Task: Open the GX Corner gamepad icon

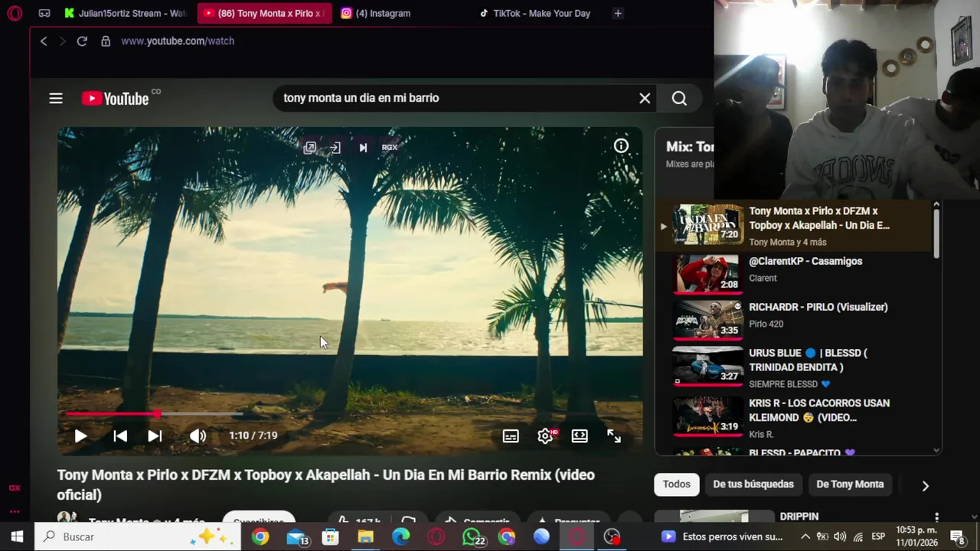Action: tap(44, 13)
